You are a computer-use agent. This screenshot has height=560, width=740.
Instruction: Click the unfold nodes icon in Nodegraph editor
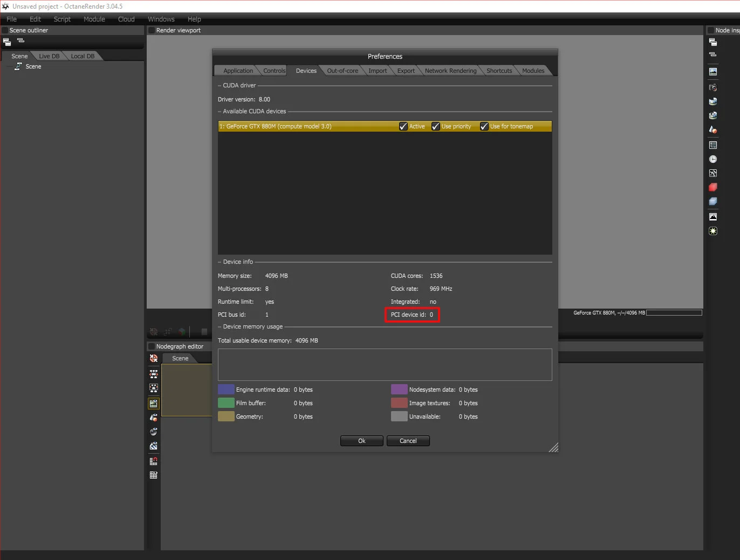pyautogui.click(x=154, y=373)
